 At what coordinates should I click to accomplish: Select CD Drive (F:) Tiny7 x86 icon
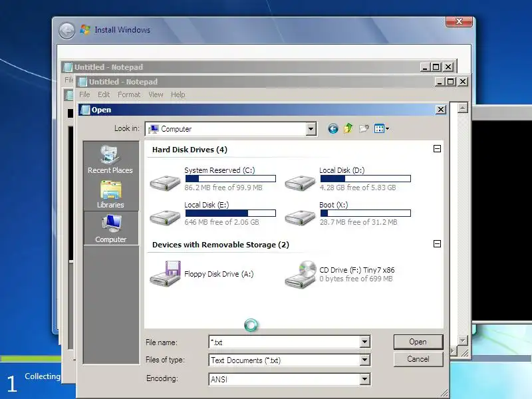[x=301, y=274]
